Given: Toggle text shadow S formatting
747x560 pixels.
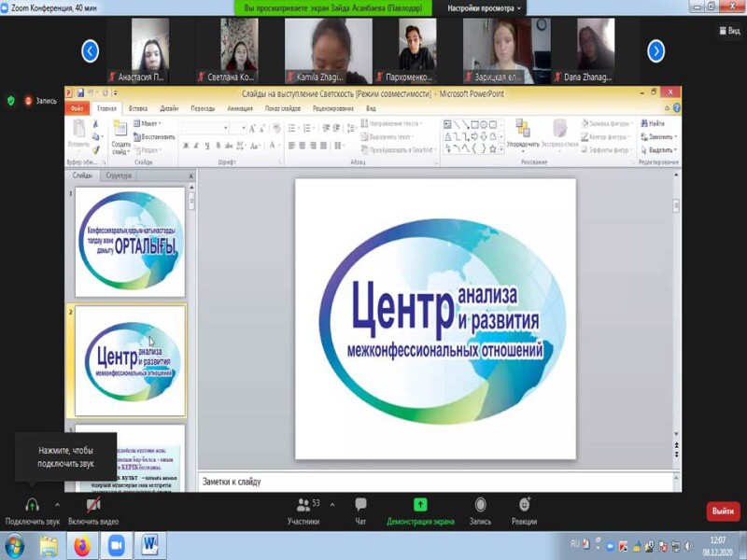Looking at the screenshot, I should pos(218,146).
